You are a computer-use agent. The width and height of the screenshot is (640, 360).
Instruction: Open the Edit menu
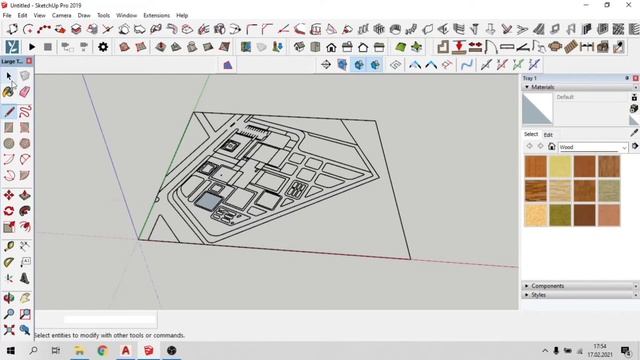(22, 16)
